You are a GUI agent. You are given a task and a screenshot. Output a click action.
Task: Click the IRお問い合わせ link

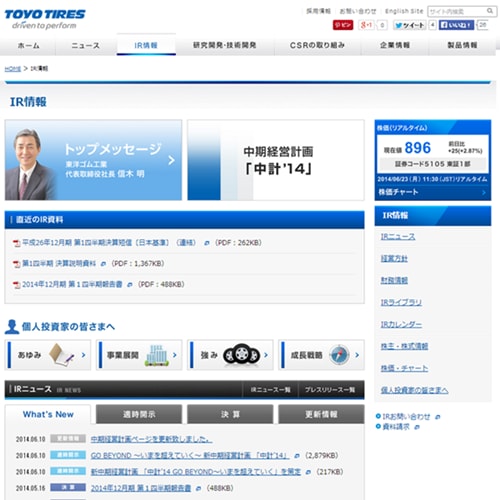pos(406,417)
